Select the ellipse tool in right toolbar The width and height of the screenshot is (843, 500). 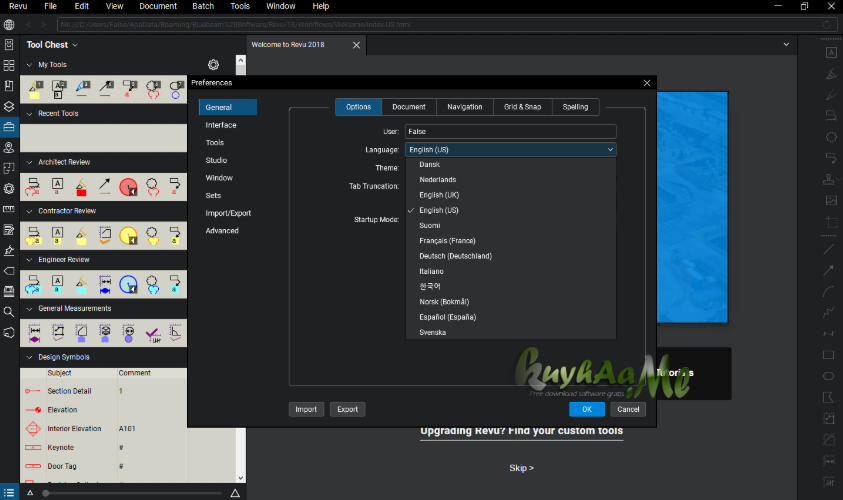[x=828, y=376]
